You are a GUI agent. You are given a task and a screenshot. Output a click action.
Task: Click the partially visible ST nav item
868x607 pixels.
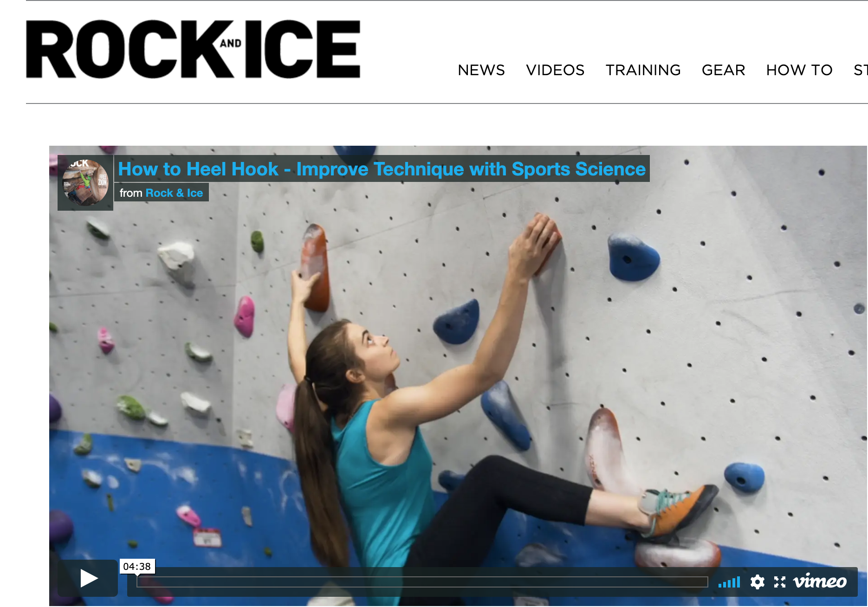[x=861, y=70]
